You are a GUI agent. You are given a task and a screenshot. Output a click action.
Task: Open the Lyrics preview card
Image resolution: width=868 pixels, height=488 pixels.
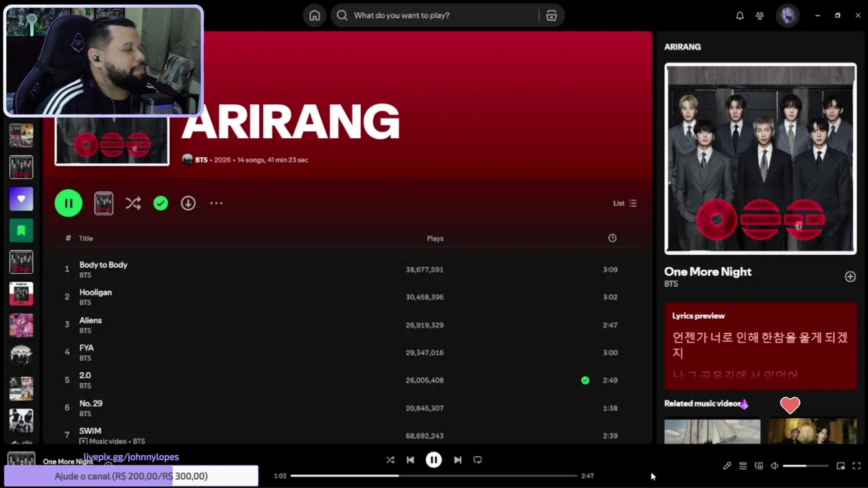[x=760, y=346]
